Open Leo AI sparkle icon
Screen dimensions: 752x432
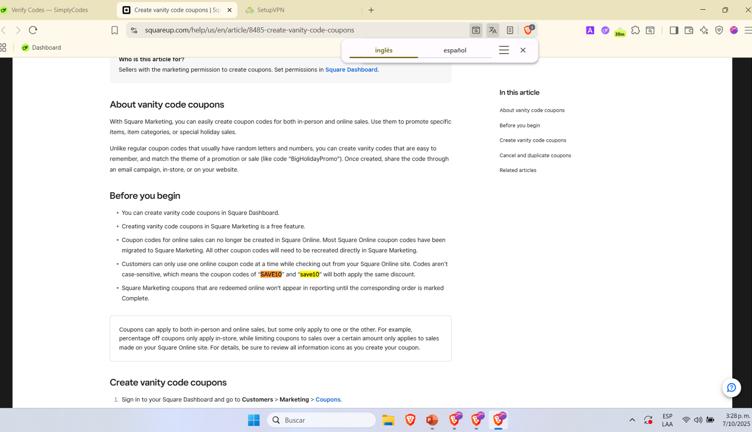pos(704,30)
